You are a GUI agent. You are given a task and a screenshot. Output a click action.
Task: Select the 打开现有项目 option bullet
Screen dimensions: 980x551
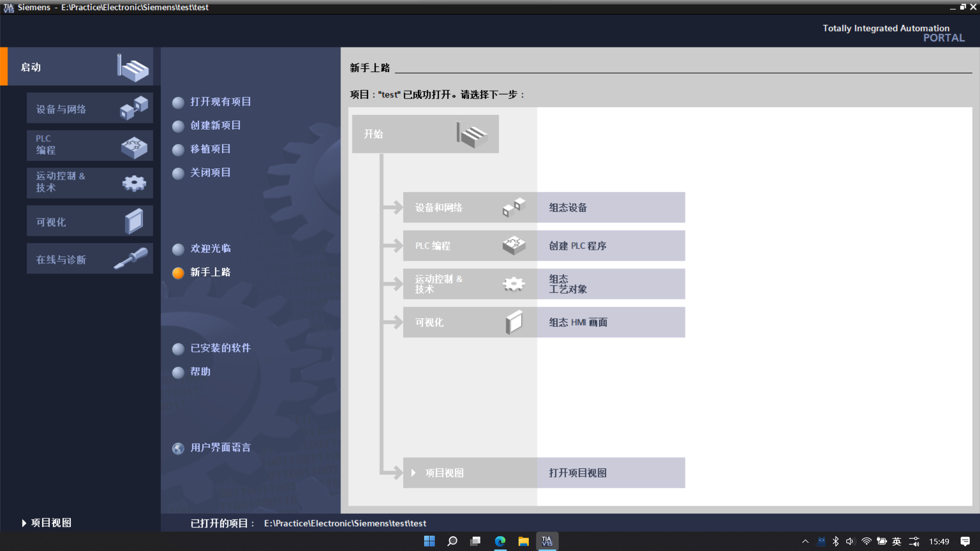[178, 103]
